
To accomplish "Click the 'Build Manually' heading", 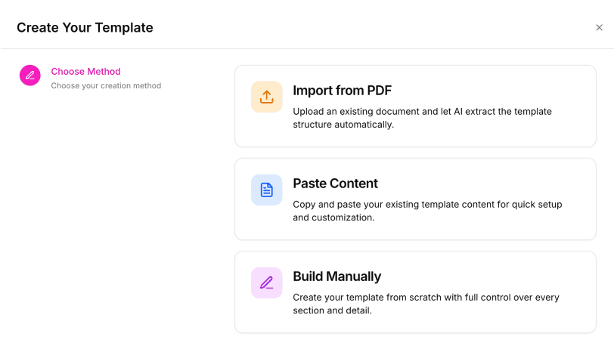I will point(336,276).
